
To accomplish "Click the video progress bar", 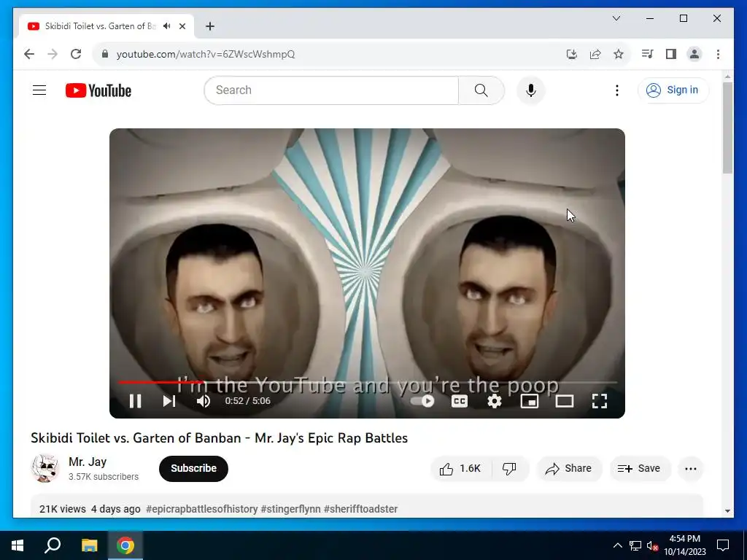I will (368, 382).
